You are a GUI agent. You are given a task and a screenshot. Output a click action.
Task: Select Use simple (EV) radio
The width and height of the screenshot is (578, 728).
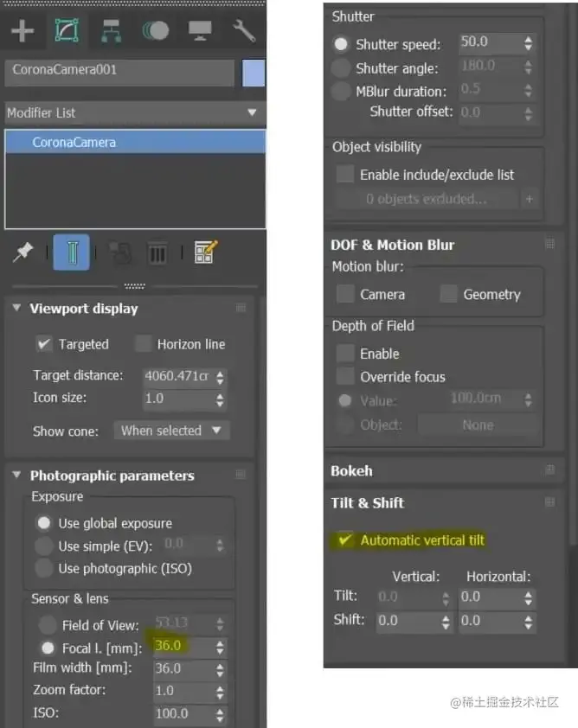click(x=44, y=546)
